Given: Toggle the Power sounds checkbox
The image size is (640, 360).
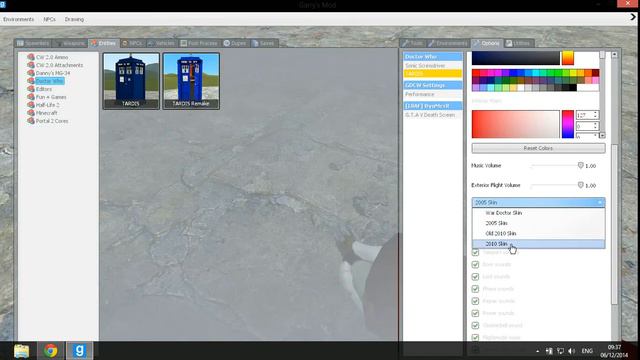Looking at the screenshot, I should (x=475, y=313).
